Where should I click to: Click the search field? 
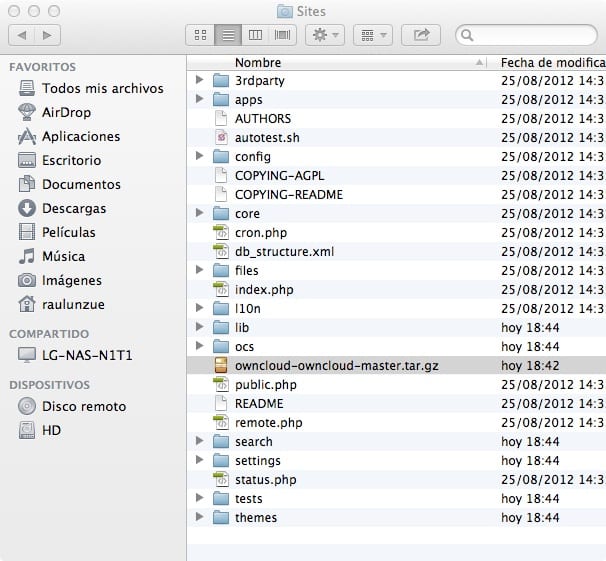click(530, 35)
